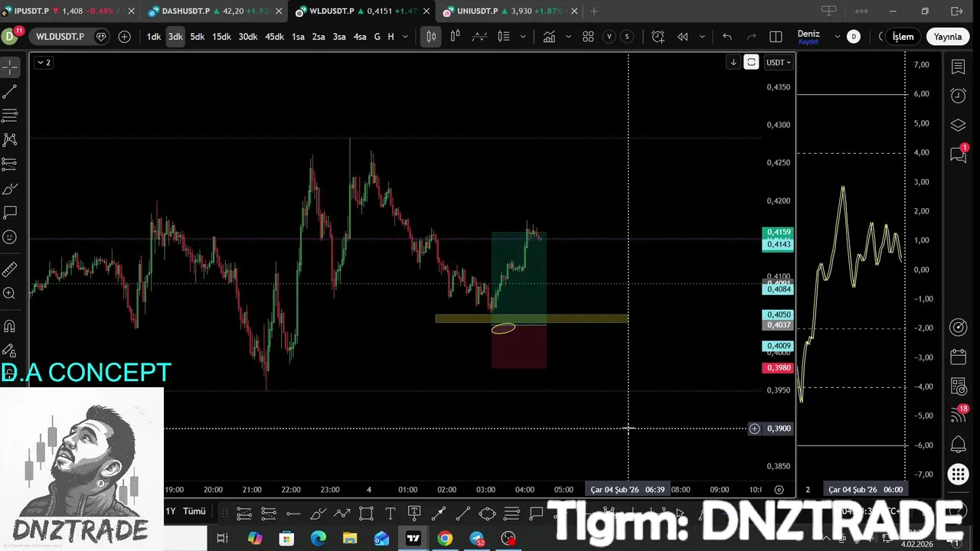The height and width of the screenshot is (551, 980).
Task: Open the user profile avatar menu
Action: coord(10,36)
